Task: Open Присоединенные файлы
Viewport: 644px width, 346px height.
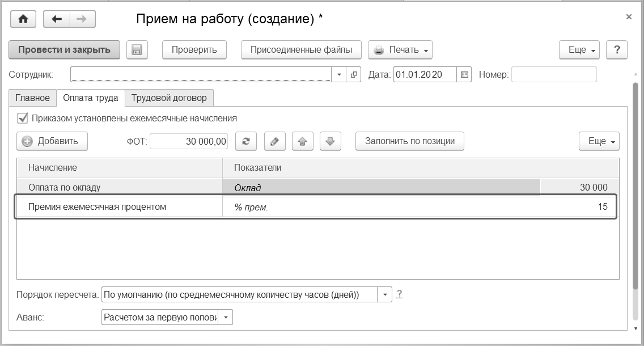Action: click(301, 50)
